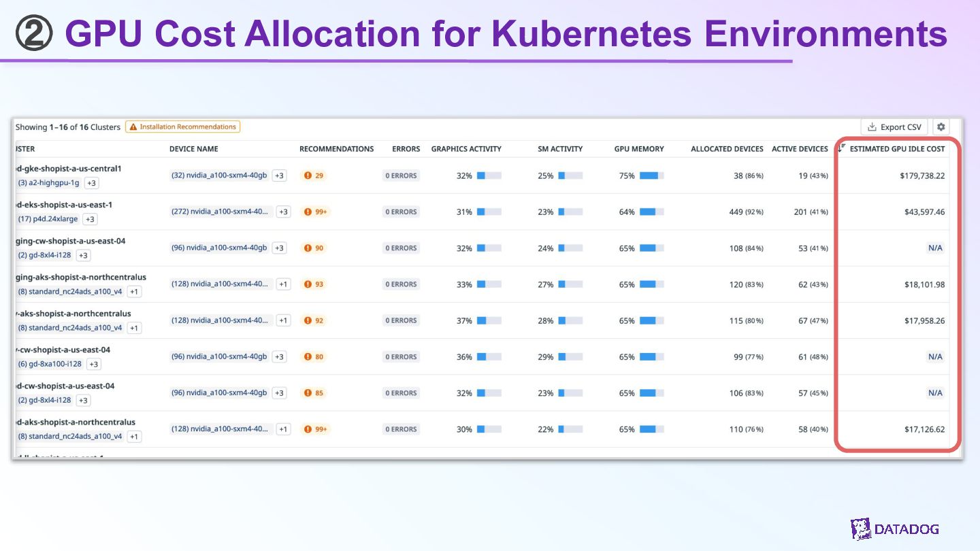Image resolution: width=980 pixels, height=551 pixels.
Task: Open the 92 recommendations warning badge
Action: pos(314,320)
